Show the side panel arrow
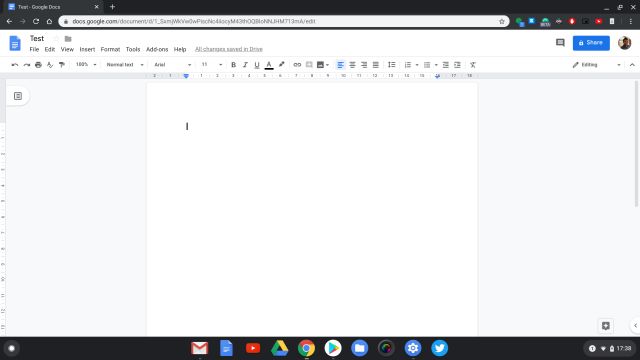Image resolution: width=640 pixels, height=360 pixels. coord(636,326)
